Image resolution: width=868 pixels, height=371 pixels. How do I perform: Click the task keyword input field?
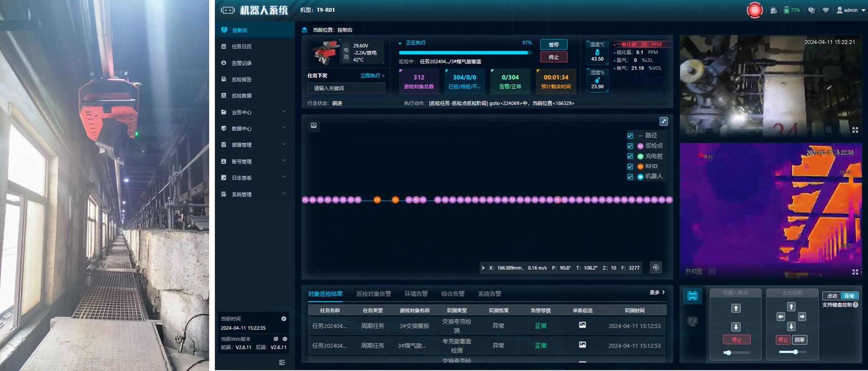click(346, 88)
